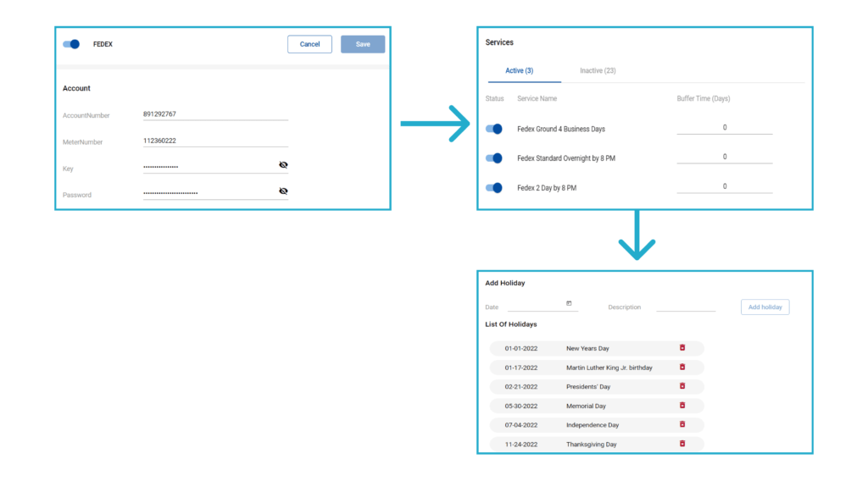Viewport: 868px width, 481px height.
Task: Reveal the Password with eye icon
Action: (283, 191)
